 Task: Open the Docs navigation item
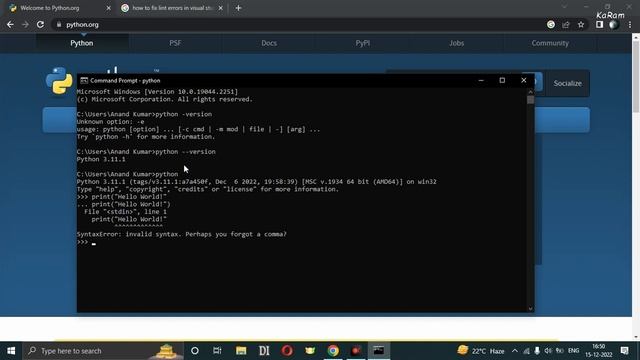point(269,43)
